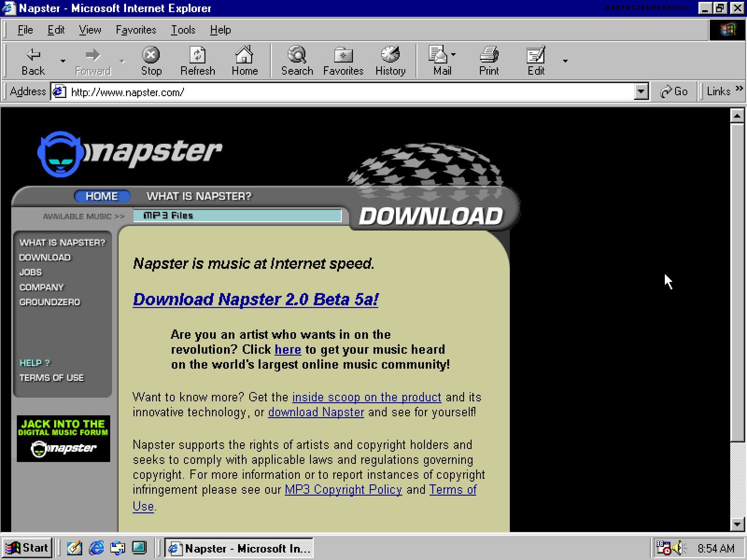The height and width of the screenshot is (560, 747).
Task: Expand the address bar dropdown list
Action: [x=641, y=92]
